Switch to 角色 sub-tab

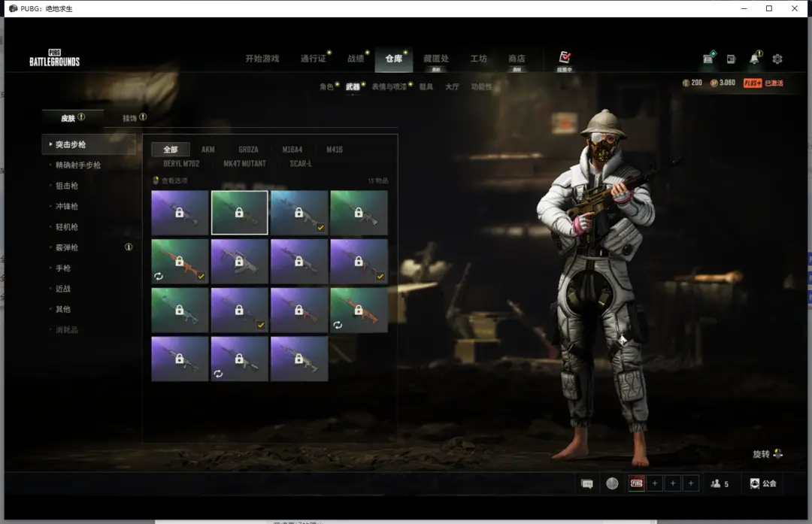coord(327,86)
